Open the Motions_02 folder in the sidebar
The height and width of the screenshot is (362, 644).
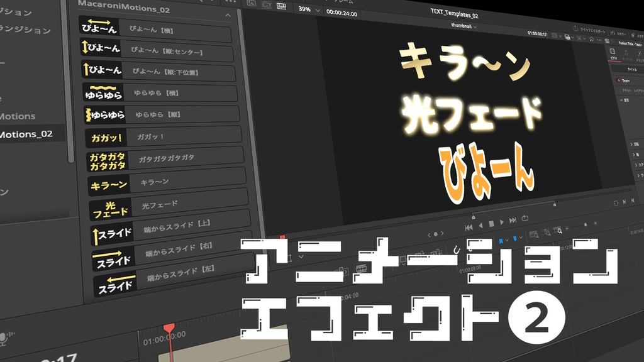point(26,134)
